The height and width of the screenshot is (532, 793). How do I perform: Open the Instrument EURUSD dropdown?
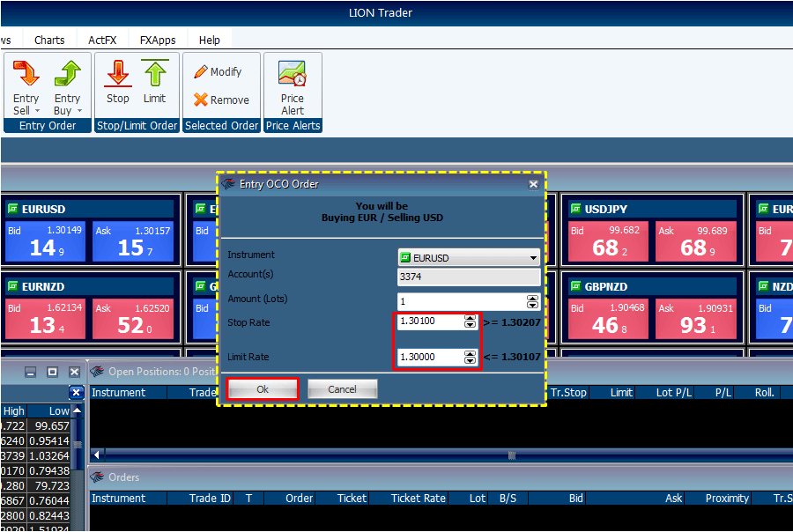pyautogui.click(x=469, y=258)
